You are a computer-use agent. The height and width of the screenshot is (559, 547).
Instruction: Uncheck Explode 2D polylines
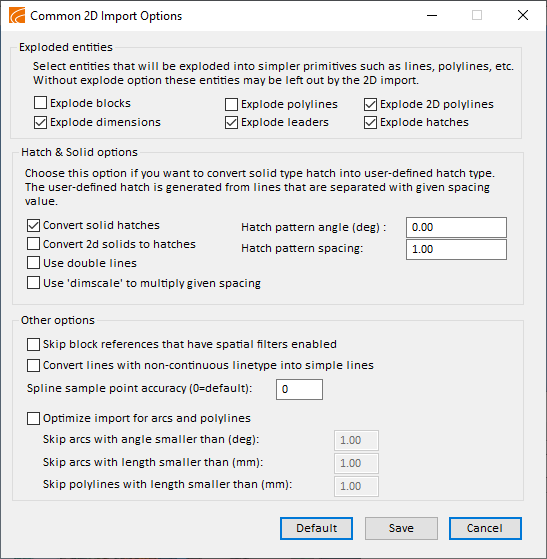point(370,104)
